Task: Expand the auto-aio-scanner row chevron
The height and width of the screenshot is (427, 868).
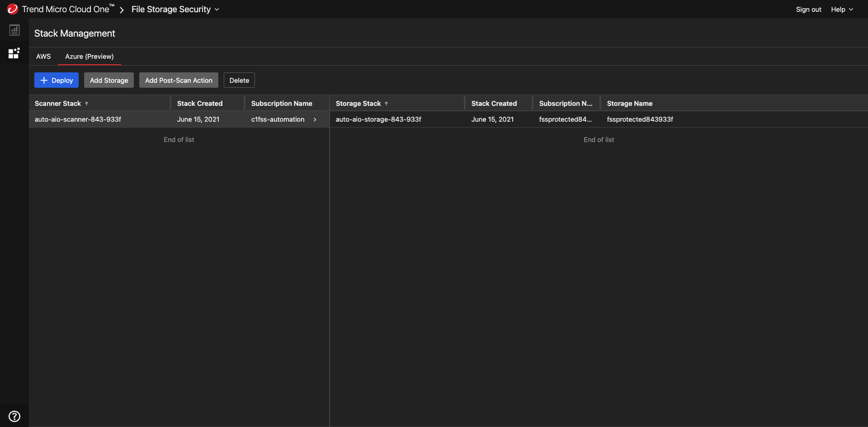Action: pos(315,119)
